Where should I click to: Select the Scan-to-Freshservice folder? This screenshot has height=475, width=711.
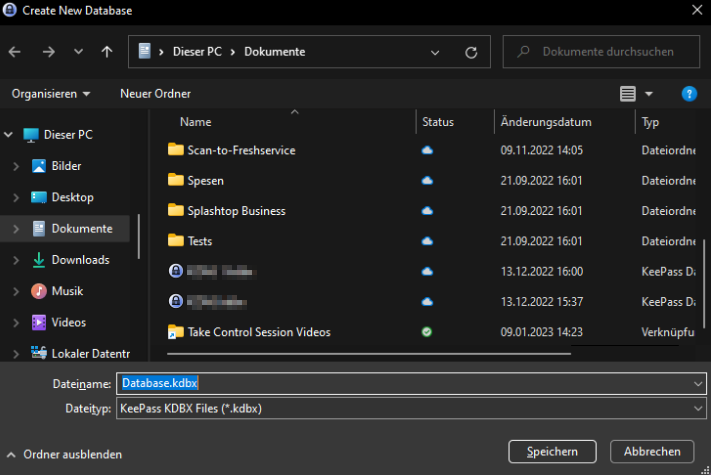(241, 150)
